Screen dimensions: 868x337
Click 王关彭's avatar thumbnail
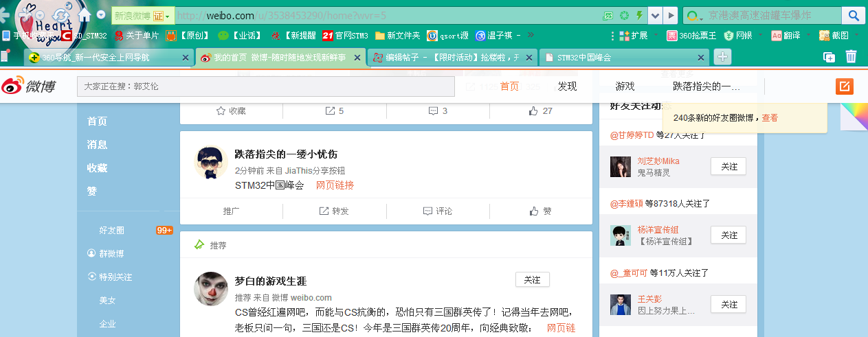tap(621, 304)
